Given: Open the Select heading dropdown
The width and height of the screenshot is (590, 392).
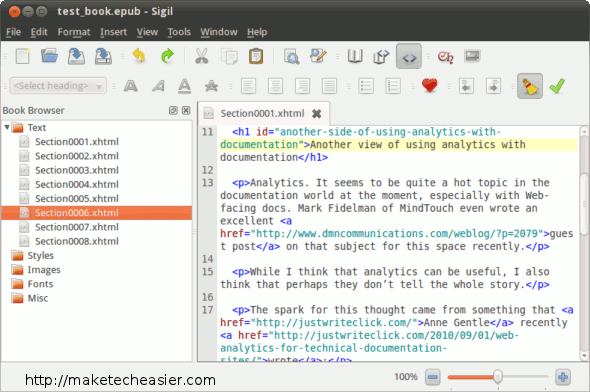Looking at the screenshot, I should pyautogui.click(x=58, y=86).
